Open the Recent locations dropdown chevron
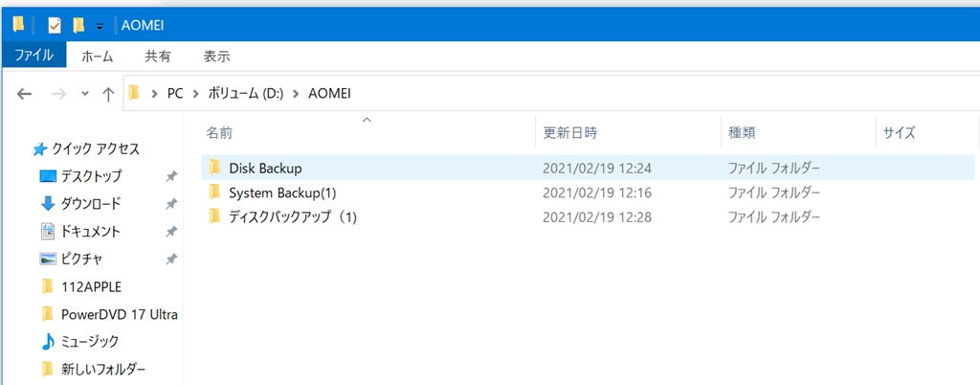Screen dimensions: 980x385 click(x=85, y=94)
